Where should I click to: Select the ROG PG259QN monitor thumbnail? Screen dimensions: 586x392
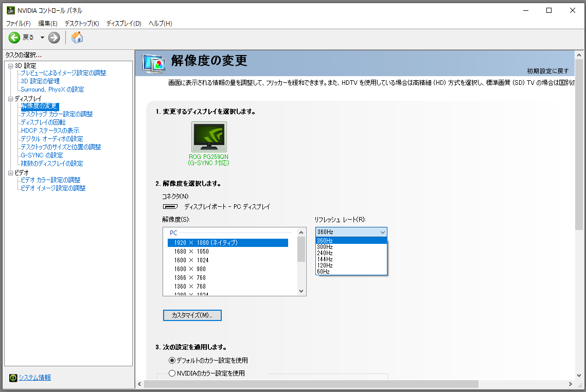[209, 136]
